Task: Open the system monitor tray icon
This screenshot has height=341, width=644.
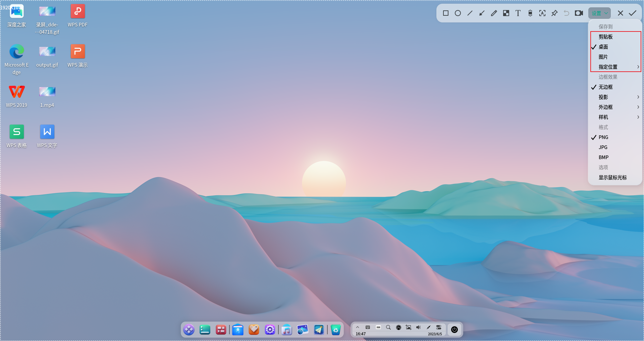Action: pyautogui.click(x=398, y=327)
